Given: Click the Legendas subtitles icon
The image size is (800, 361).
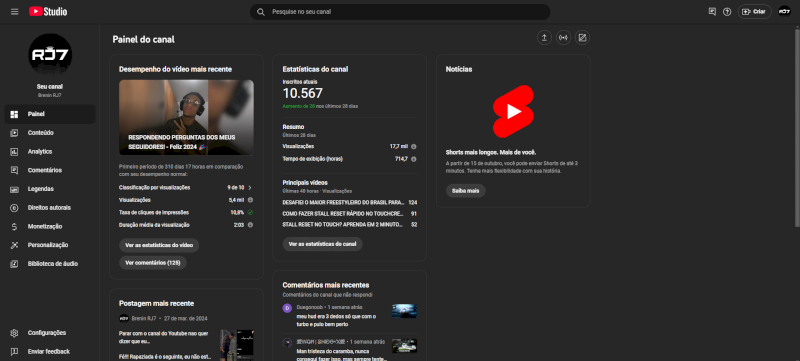Looking at the screenshot, I should [x=14, y=189].
